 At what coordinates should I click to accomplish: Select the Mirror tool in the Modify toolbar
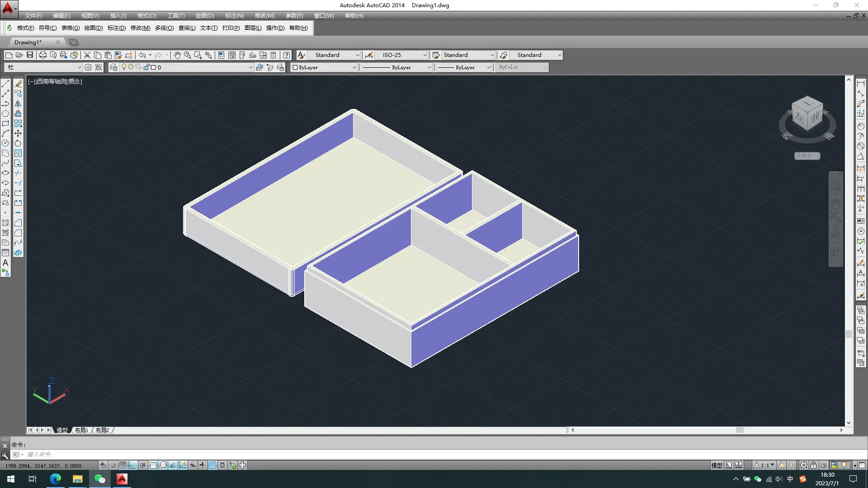[18, 103]
